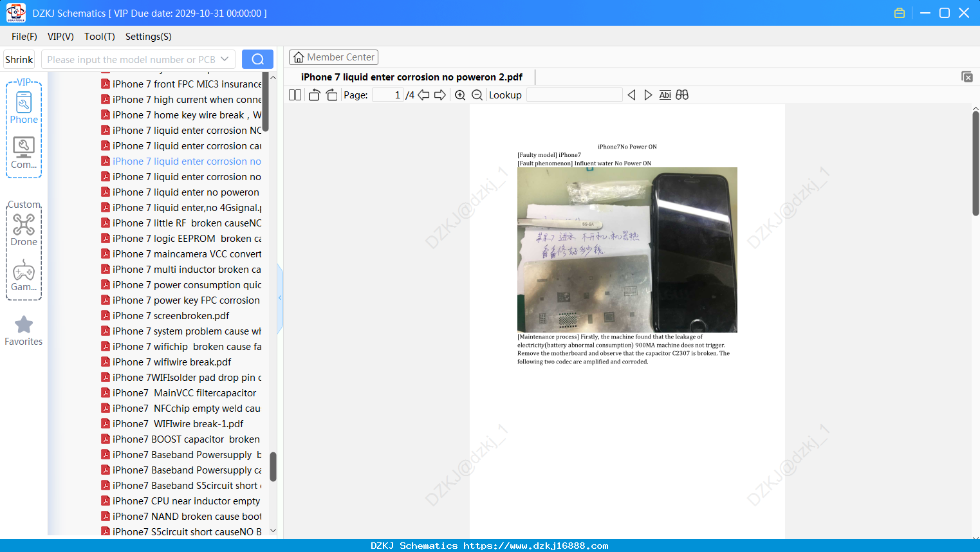Open the Computer category in sidebar
Viewport: 980px width, 552px height.
24,153
